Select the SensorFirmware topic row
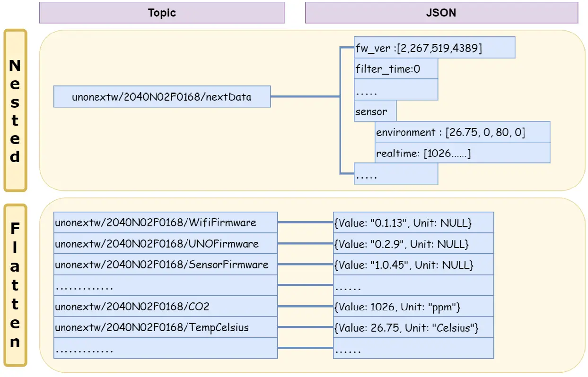Image resolution: width=588 pixels, height=377 pixels. point(166,265)
